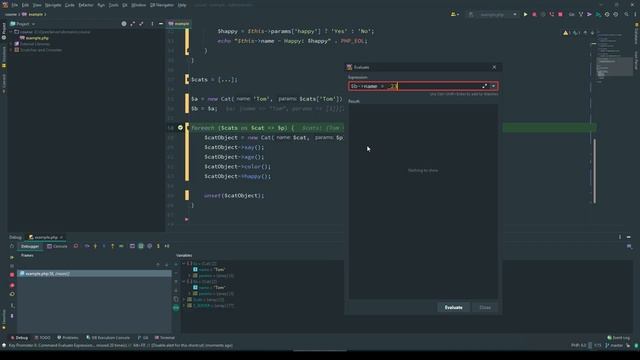Click the Resume Program icon in Debug
The image size is (640, 360).
(12, 258)
